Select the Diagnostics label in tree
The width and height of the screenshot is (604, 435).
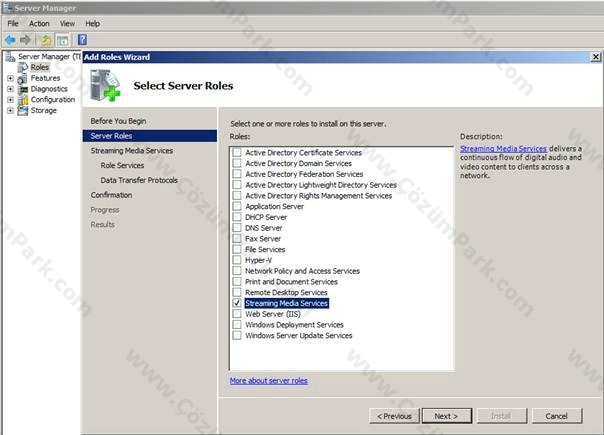pos(49,89)
